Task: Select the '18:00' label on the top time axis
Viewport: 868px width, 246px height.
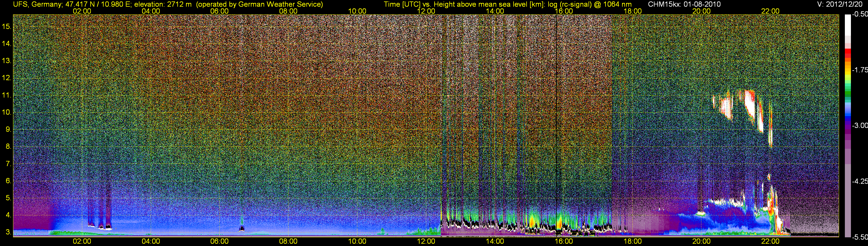Action: (x=632, y=11)
